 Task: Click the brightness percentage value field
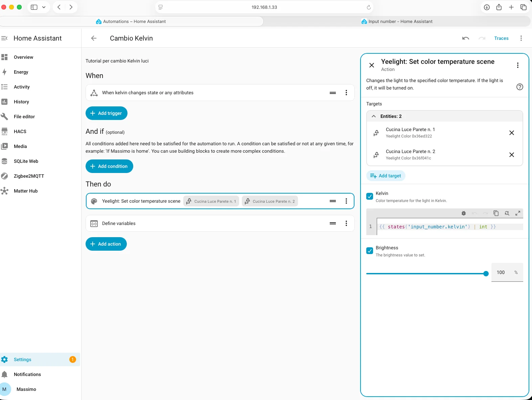507,272
